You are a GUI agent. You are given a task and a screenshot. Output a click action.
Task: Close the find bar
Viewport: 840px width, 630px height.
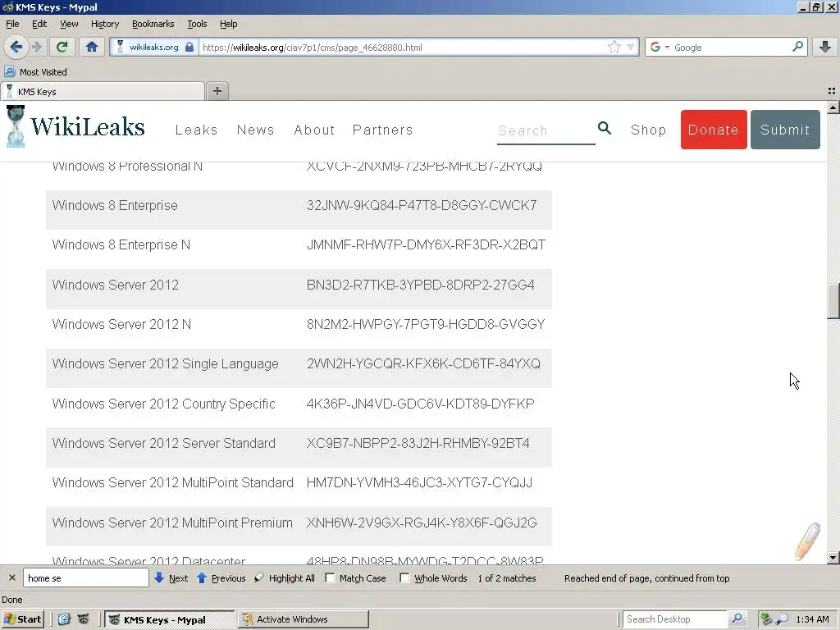click(11, 578)
